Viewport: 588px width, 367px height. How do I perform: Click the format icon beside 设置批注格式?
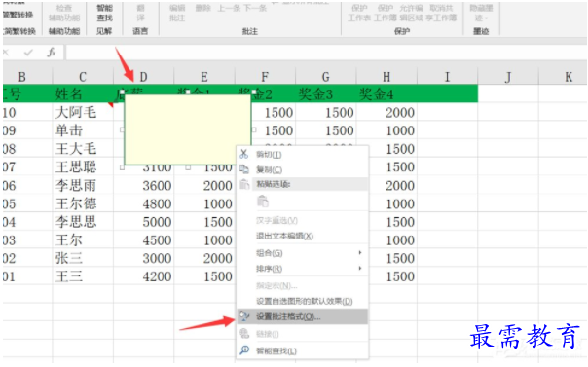[244, 316]
